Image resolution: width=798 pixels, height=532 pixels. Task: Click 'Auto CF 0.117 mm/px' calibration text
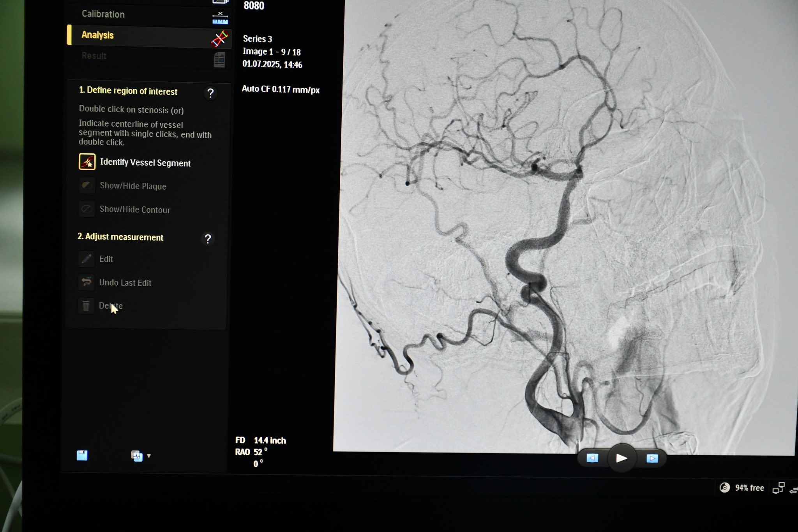[281, 89]
